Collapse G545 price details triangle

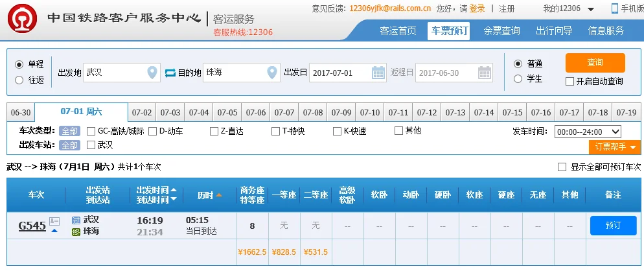54,231
